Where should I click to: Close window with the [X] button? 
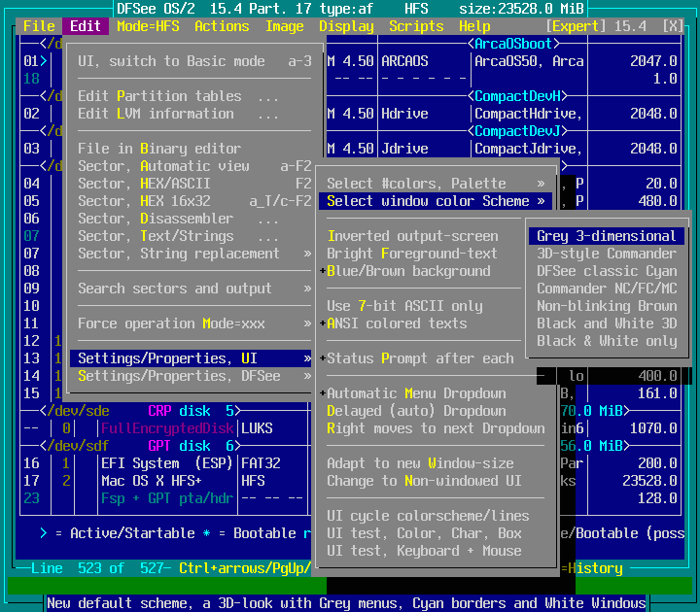pyautogui.click(x=673, y=26)
